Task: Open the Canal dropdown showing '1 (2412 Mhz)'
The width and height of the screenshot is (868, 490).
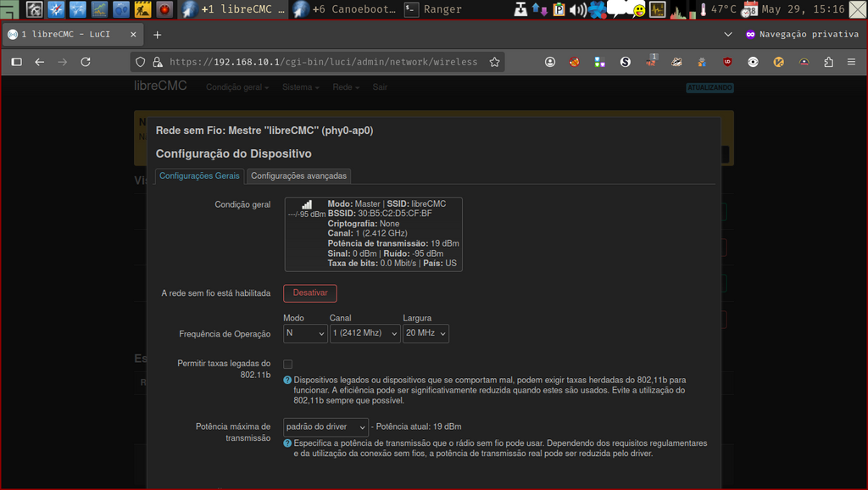Action: pos(364,333)
